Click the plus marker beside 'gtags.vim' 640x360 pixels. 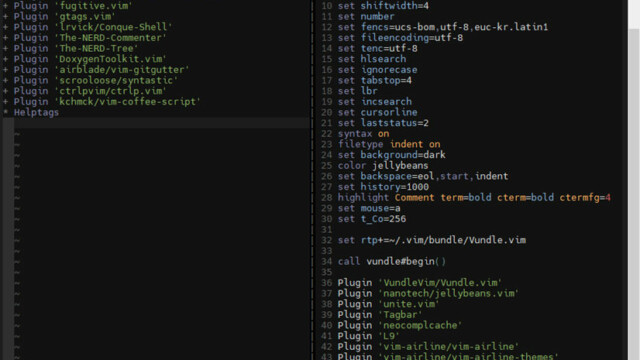coord(5,16)
